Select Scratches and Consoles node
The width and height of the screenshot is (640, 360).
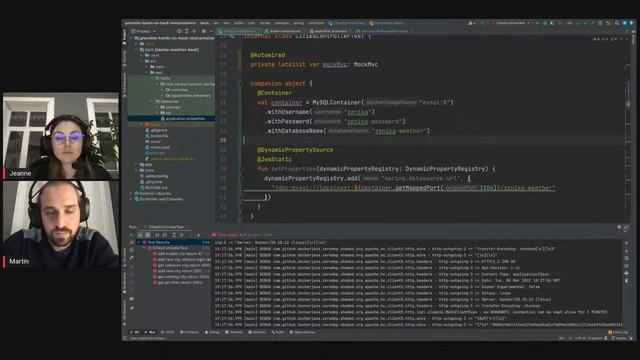(158, 199)
